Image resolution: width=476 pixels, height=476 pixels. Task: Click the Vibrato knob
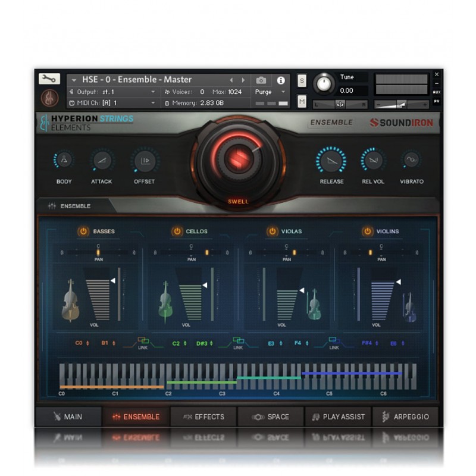(x=411, y=159)
